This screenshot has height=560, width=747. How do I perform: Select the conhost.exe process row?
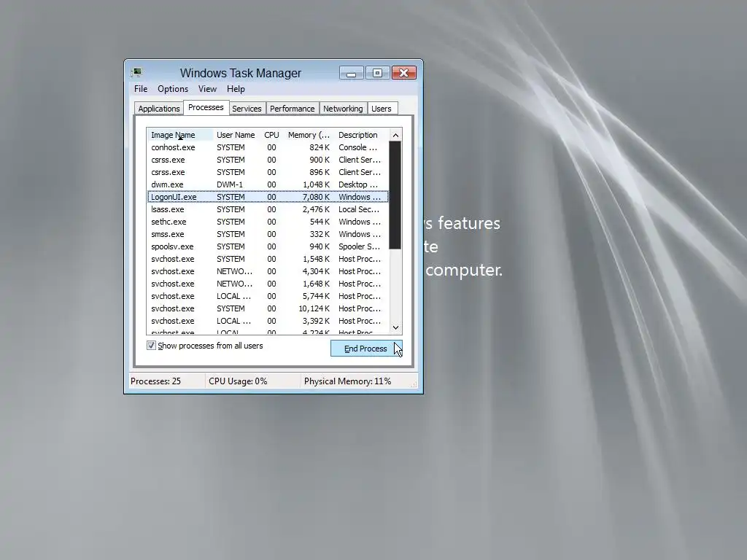pyautogui.click(x=268, y=147)
